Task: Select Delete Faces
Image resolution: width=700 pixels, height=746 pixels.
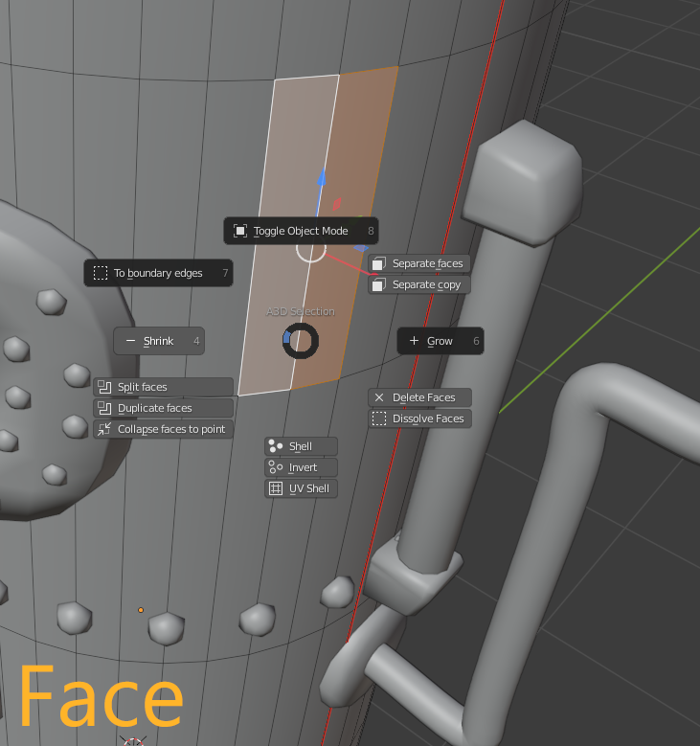Action: click(x=419, y=397)
